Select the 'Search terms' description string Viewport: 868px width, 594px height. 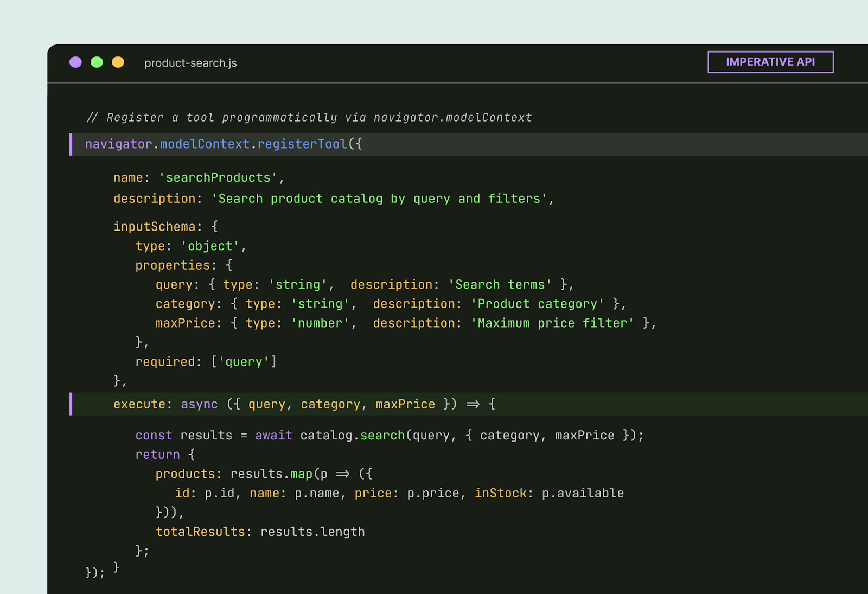pyautogui.click(x=500, y=284)
